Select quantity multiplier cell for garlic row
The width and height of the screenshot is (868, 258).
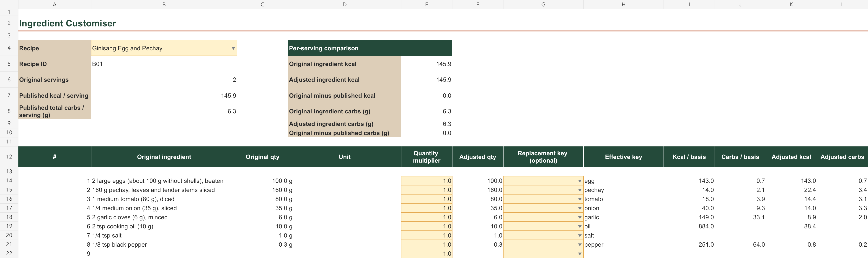[x=426, y=217]
